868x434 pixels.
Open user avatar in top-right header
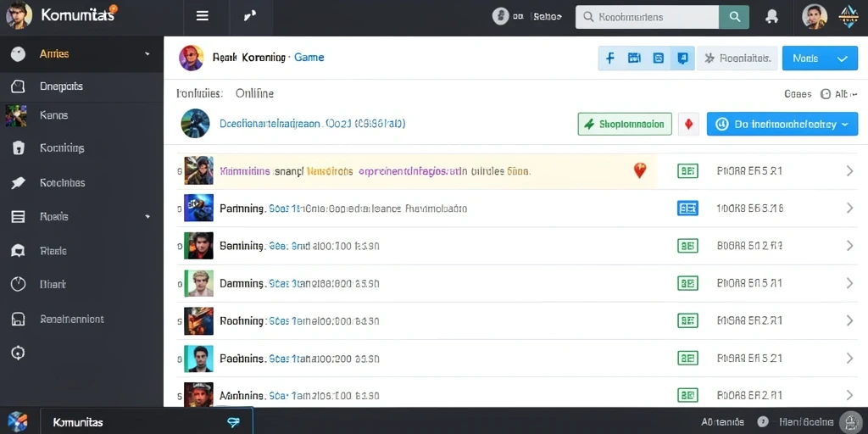click(815, 17)
